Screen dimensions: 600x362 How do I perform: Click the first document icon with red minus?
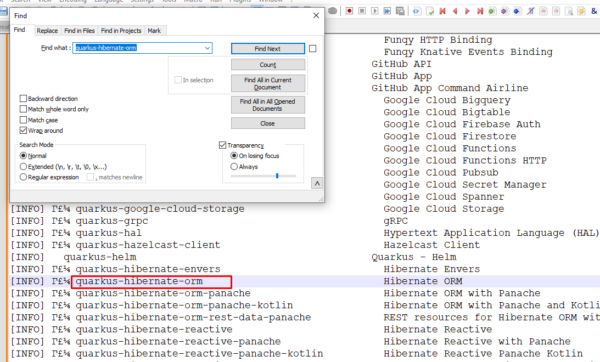coord(543,11)
